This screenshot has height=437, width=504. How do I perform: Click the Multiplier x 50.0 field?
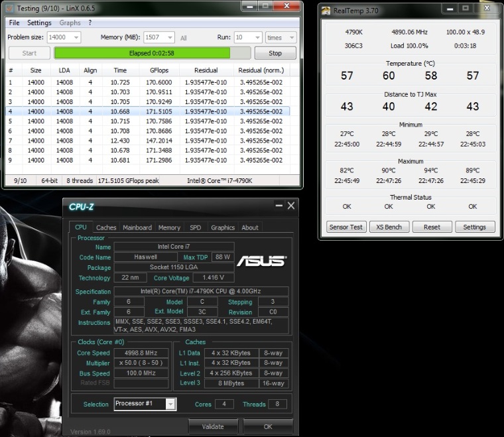coord(141,363)
